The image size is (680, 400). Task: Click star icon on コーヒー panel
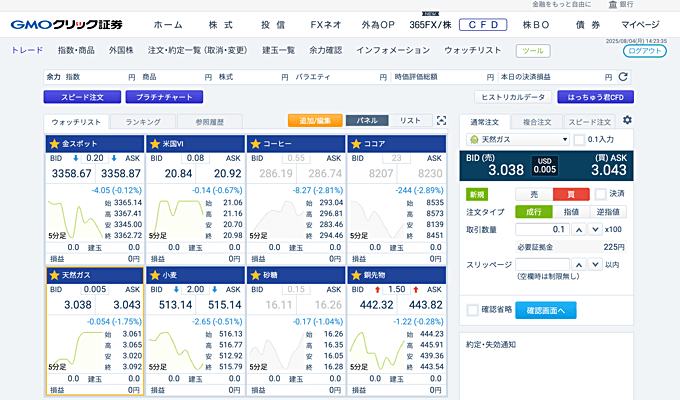(x=255, y=144)
